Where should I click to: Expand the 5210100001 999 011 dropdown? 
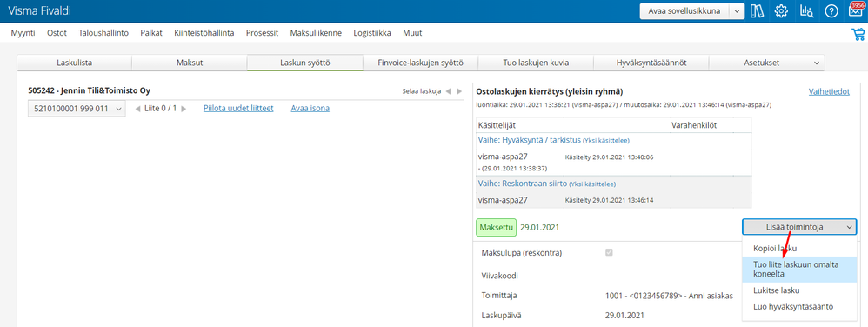[x=77, y=109]
